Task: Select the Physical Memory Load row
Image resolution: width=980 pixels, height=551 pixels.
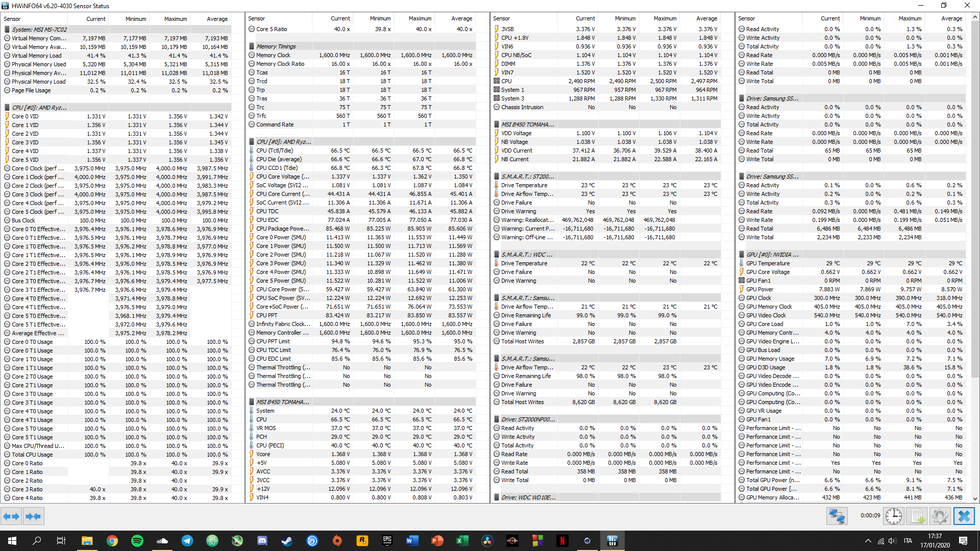Action: pyautogui.click(x=117, y=82)
